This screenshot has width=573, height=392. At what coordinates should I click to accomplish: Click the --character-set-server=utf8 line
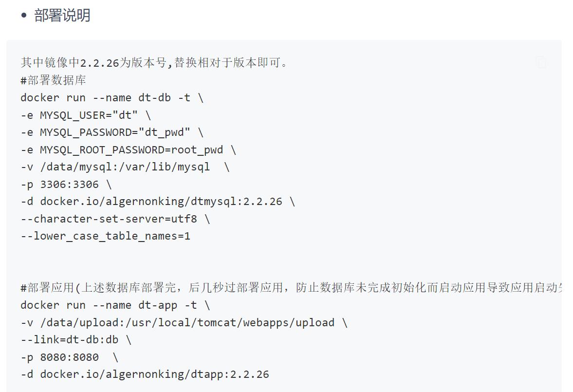tap(115, 219)
